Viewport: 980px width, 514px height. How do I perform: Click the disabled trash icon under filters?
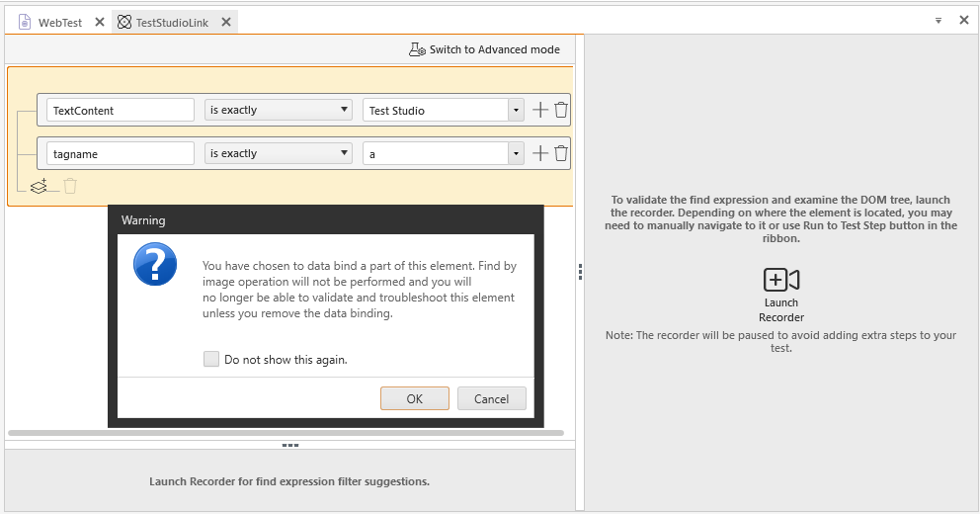(70, 186)
